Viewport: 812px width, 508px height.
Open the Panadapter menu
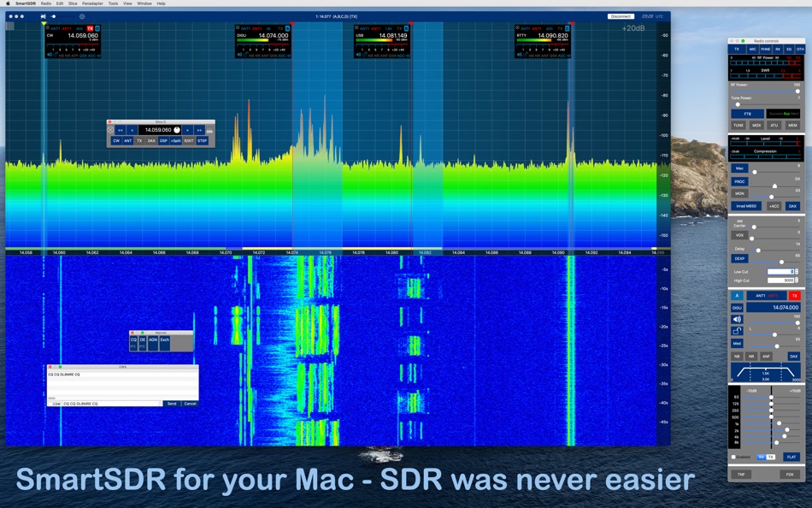point(92,3)
